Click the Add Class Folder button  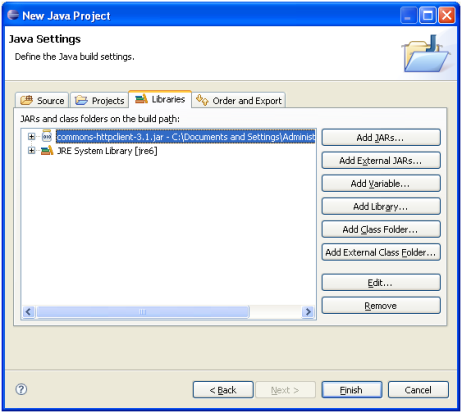click(x=381, y=230)
